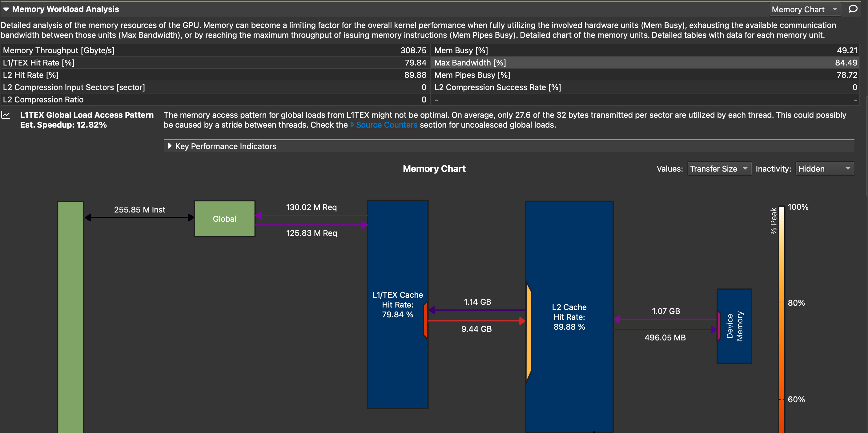Click the Global memory box

224,219
